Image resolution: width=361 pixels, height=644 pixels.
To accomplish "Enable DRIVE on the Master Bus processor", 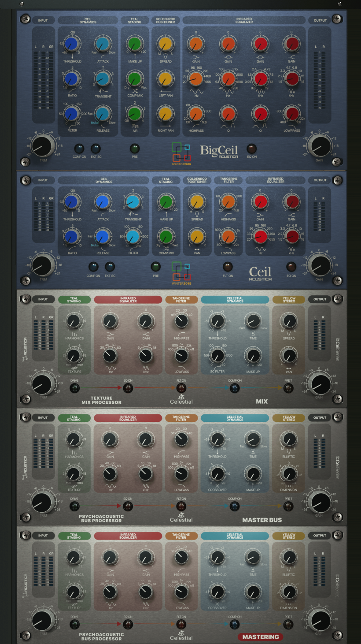I will point(74,506).
